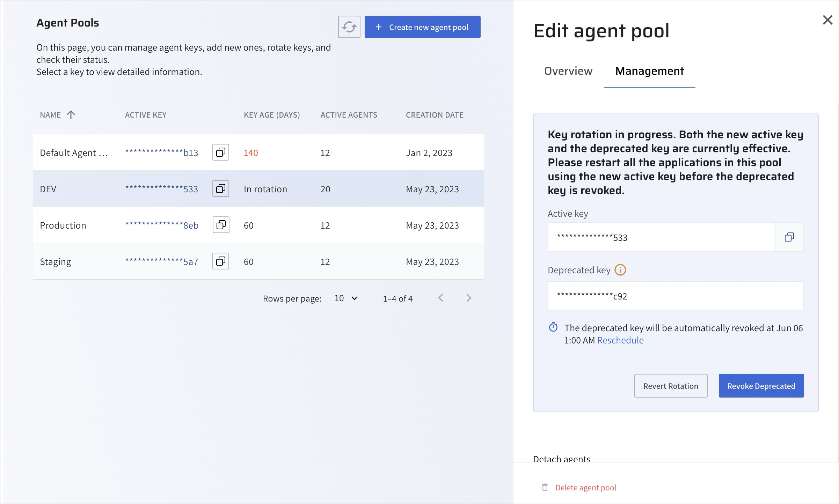839x504 pixels.
Task: Sort by the NAME column arrow
Action: click(71, 115)
